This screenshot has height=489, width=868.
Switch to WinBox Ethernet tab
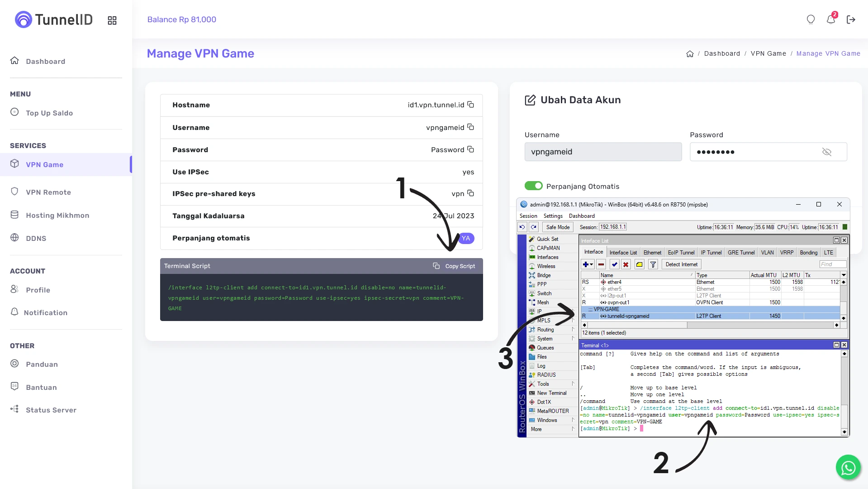click(x=652, y=253)
